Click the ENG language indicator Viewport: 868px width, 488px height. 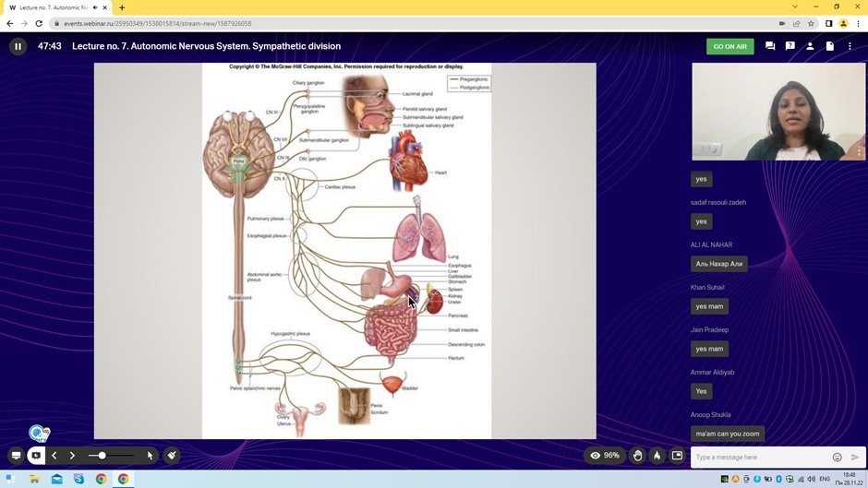pyautogui.click(x=825, y=479)
